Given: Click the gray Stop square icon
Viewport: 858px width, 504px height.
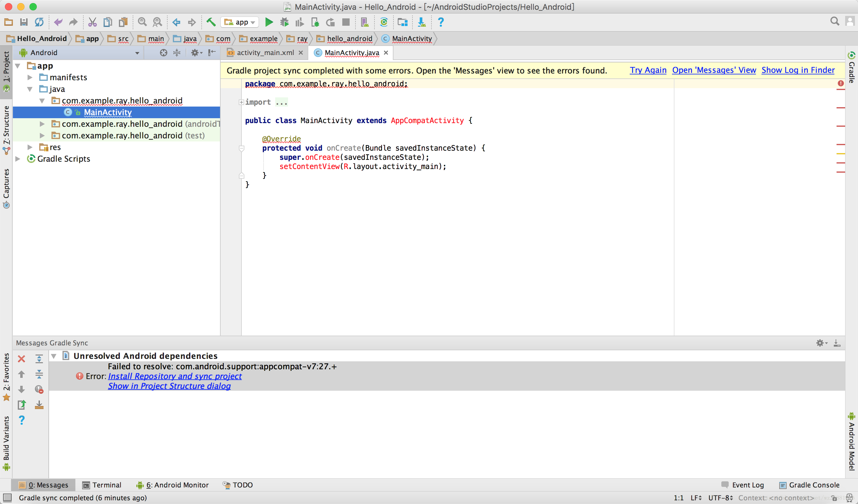Looking at the screenshot, I should [346, 22].
